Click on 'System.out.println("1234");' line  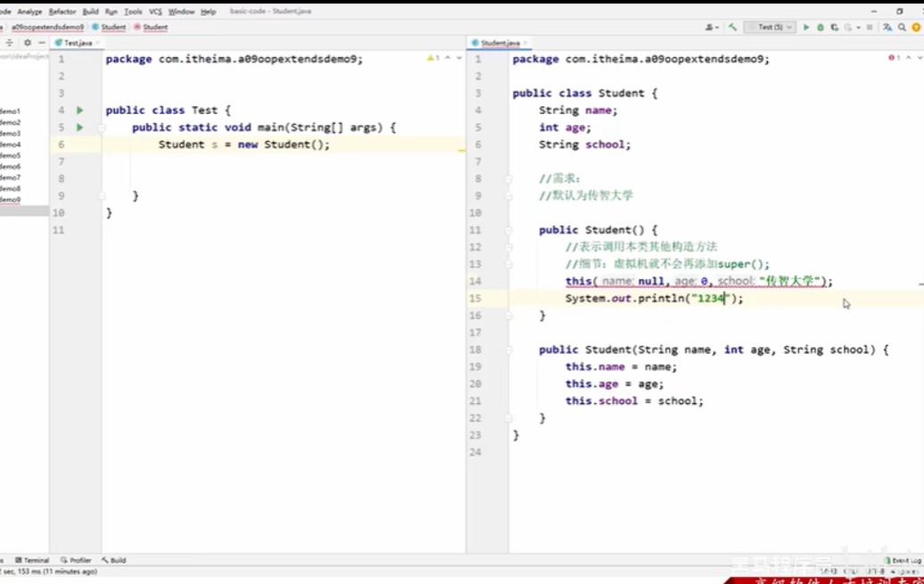(654, 298)
